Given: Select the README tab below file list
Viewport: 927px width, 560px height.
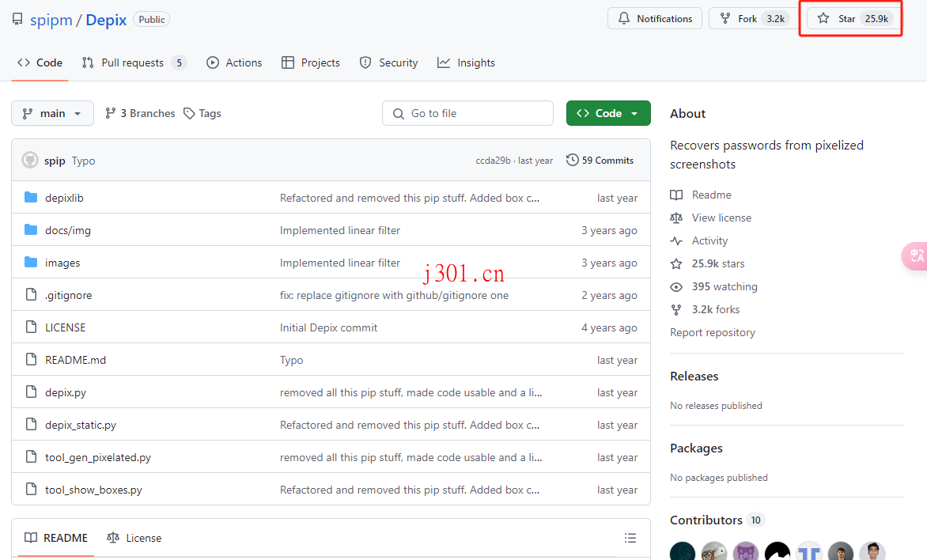Looking at the screenshot, I should [x=56, y=538].
